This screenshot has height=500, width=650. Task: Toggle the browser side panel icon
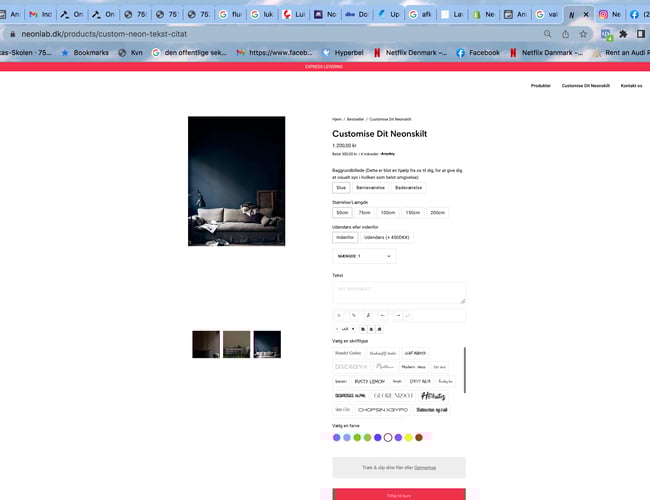[x=641, y=34]
